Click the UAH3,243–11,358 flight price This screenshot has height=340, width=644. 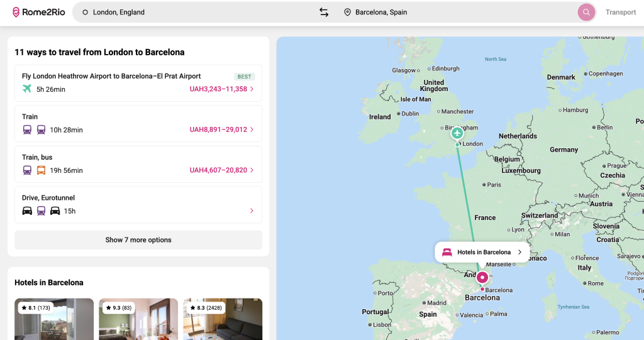[218, 89]
